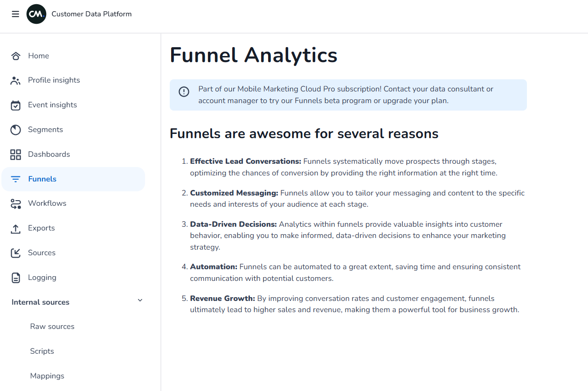Click the Segments pie chart icon
588x391 pixels.
(x=16, y=130)
